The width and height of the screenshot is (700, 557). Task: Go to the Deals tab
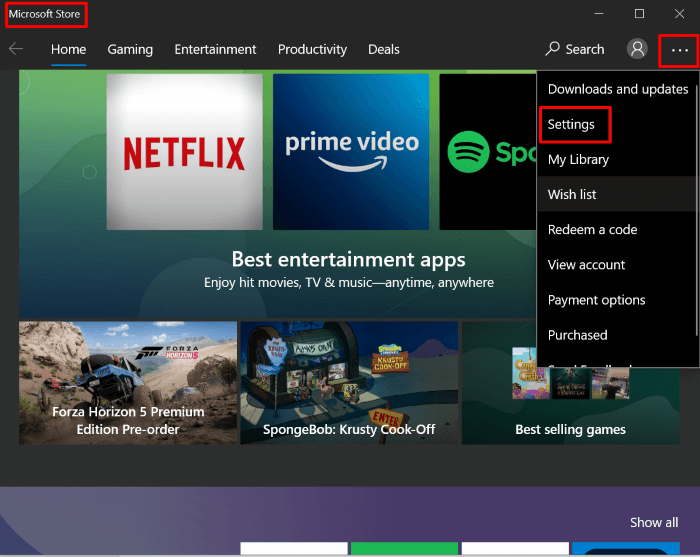(x=383, y=49)
